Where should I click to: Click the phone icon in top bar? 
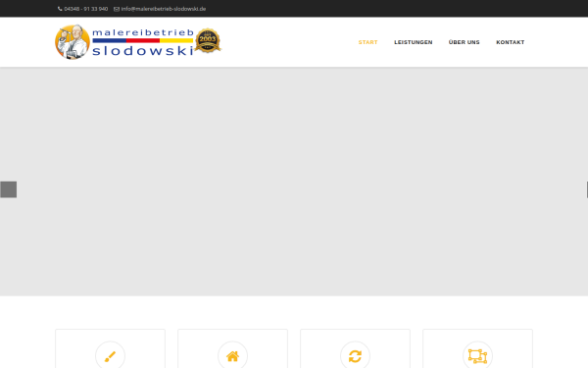click(60, 9)
